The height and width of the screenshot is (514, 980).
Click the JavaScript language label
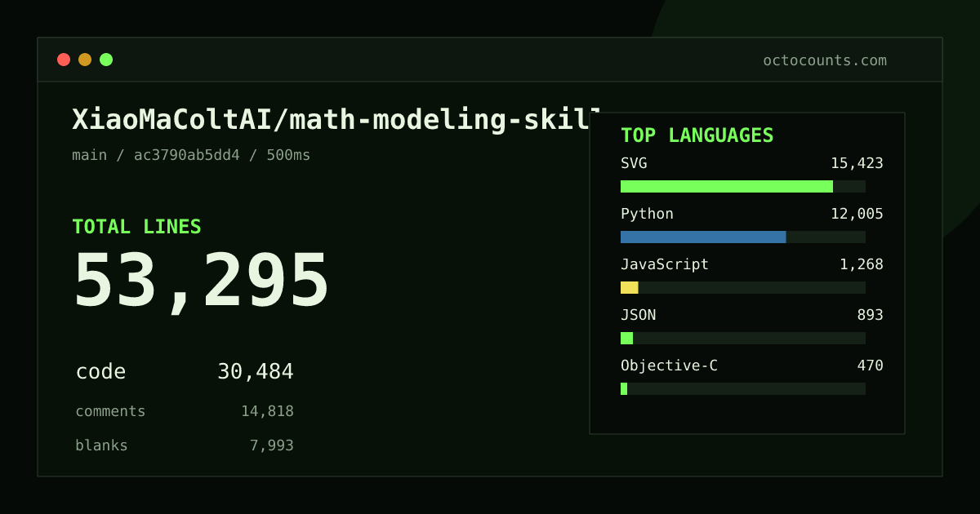pyautogui.click(x=665, y=264)
